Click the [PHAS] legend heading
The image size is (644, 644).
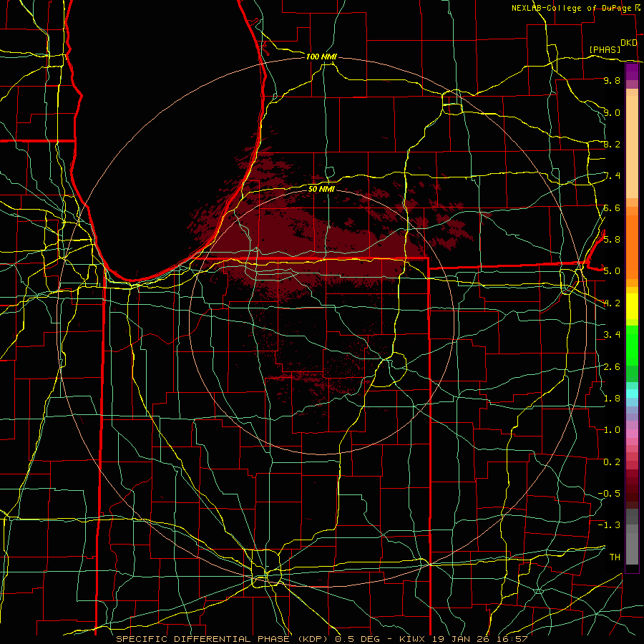pos(605,49)
